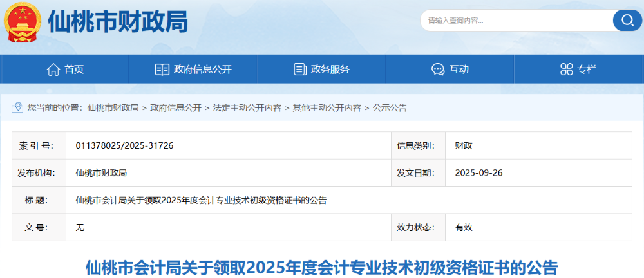
Task: Click the 政府信息公开 breadcrumb link
Action: click(x=176, y=108)
